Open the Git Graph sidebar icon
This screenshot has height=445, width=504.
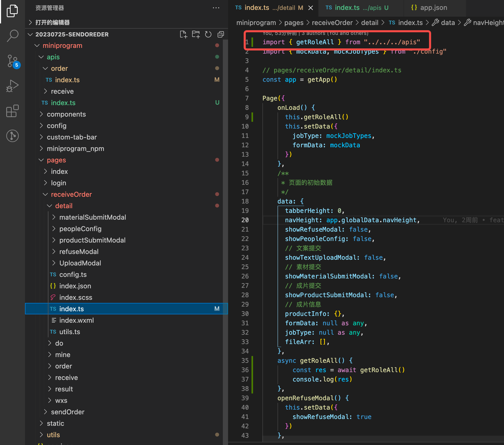pyautogui.click(x=12, y=136)
